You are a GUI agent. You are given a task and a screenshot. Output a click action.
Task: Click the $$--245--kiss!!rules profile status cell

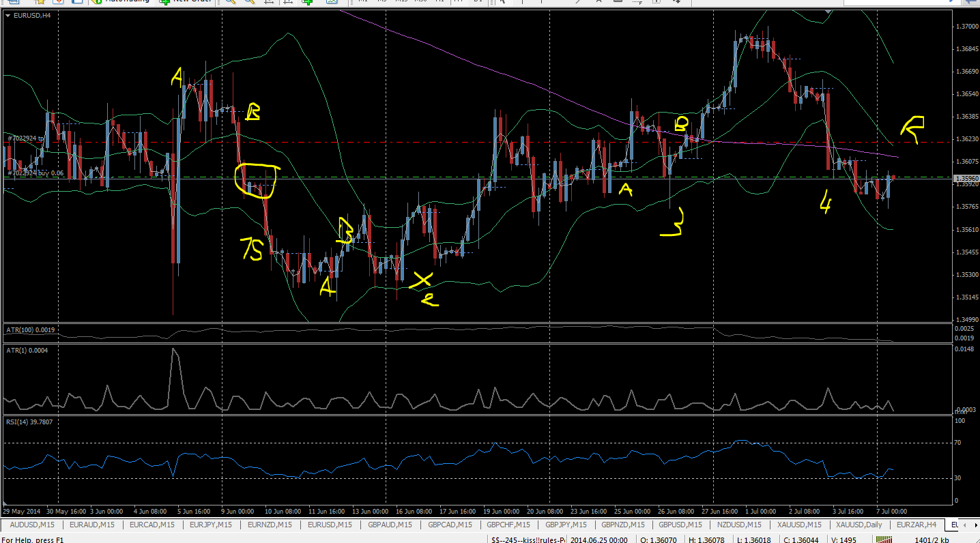coord(528,540)
